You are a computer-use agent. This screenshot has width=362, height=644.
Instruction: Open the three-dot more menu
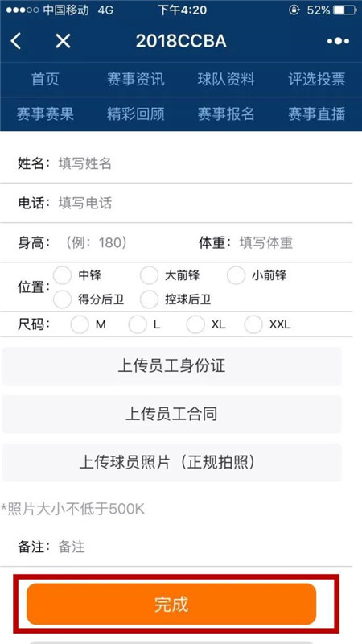(338, 41)
